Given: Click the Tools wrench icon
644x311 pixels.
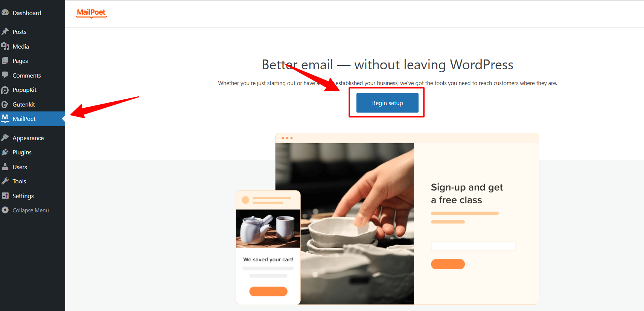Looking at the screenshot, I should [5, 181].
